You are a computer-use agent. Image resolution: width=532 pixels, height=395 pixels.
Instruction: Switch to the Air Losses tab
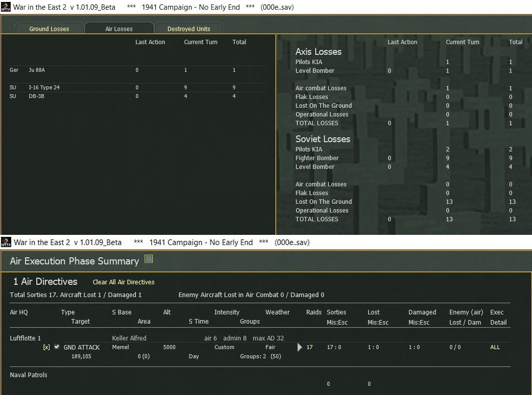click(119, 29)
